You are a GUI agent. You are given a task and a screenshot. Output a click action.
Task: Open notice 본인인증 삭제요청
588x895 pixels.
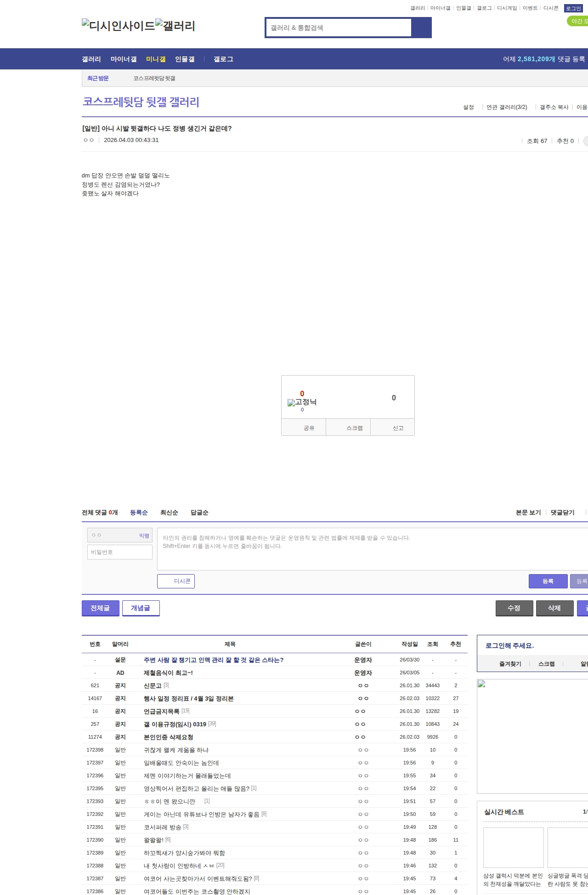tap(169, 737)
